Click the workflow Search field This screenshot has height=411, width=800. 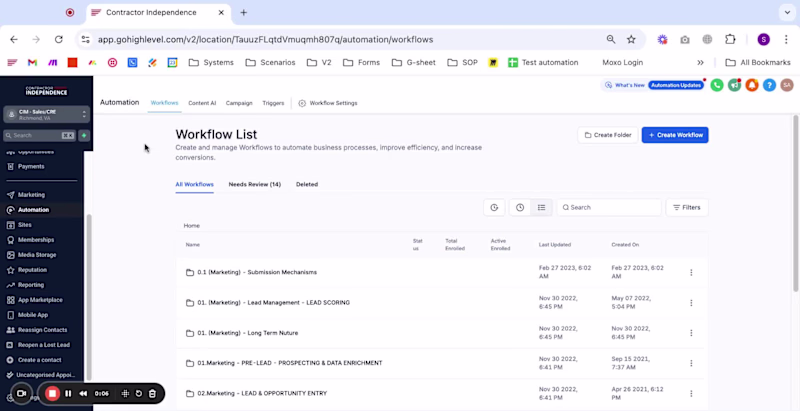(x=609, y=208)
